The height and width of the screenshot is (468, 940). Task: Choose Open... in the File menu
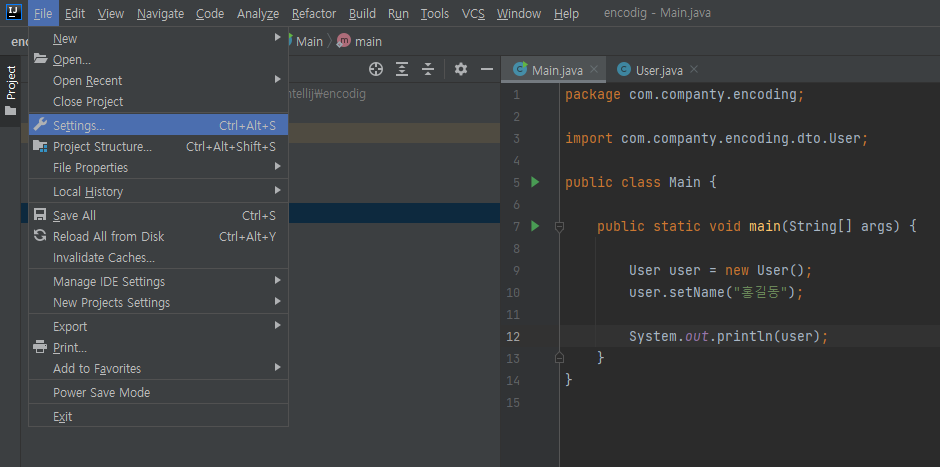[158, 59]
